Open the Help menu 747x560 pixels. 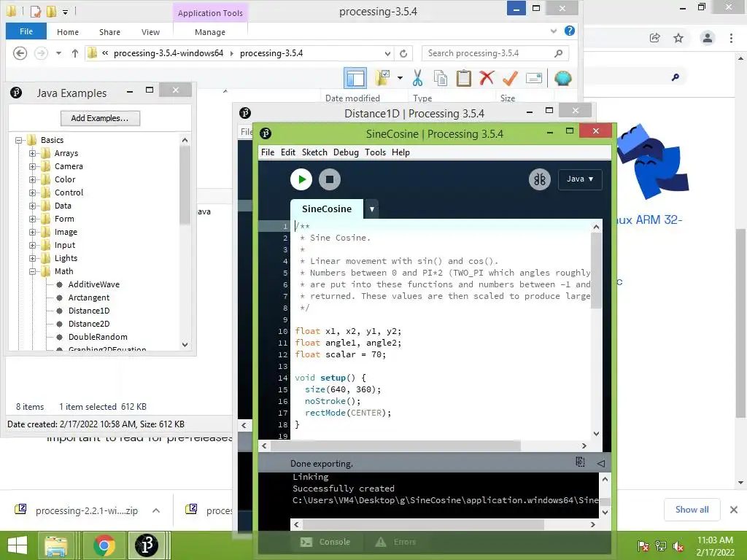(400, 152)
